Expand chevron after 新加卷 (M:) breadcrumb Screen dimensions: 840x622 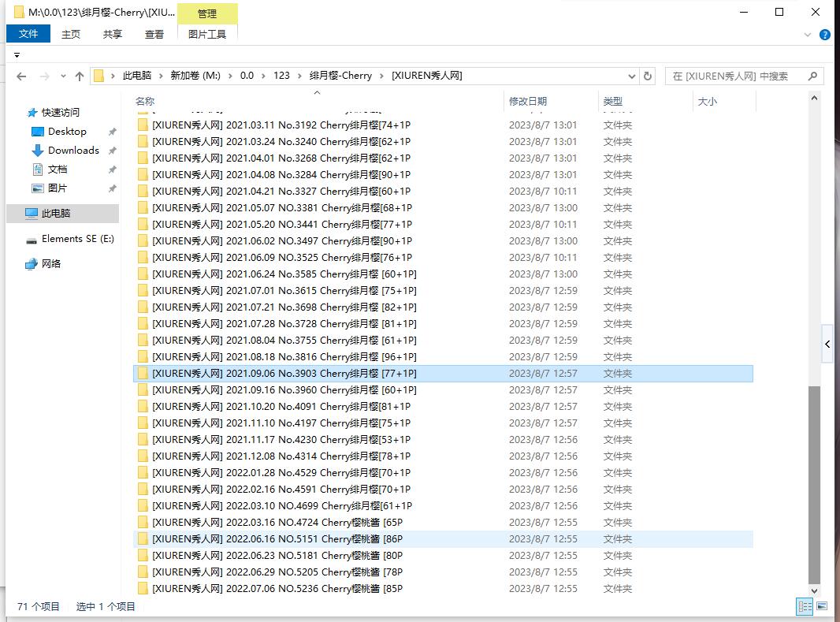tap(230, 76)
